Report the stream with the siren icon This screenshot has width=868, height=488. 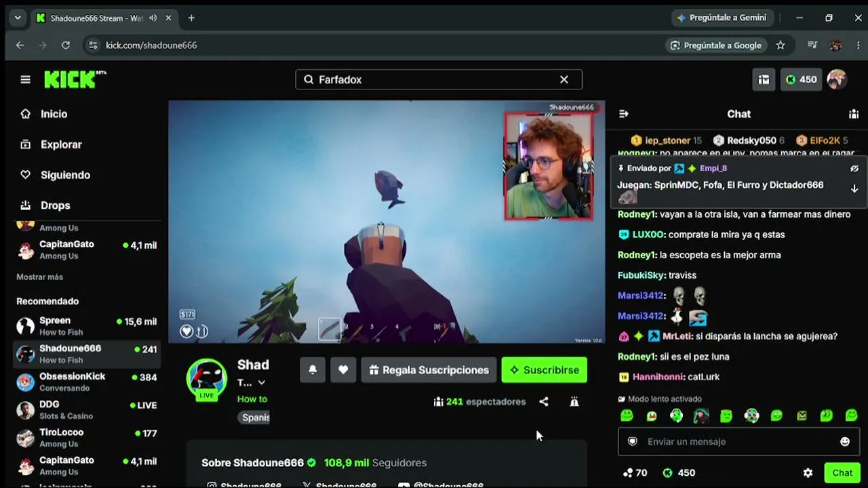pos(574,402)
